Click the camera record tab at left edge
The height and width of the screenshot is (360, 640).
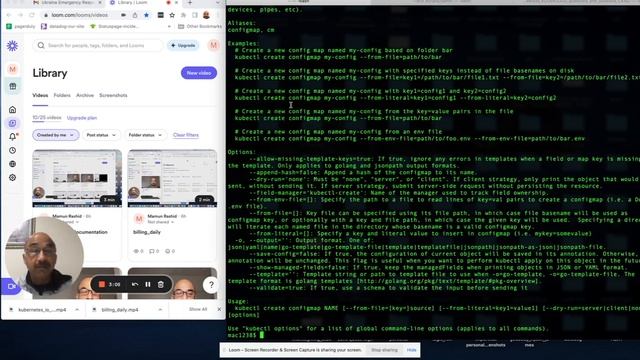pos(11,287)
